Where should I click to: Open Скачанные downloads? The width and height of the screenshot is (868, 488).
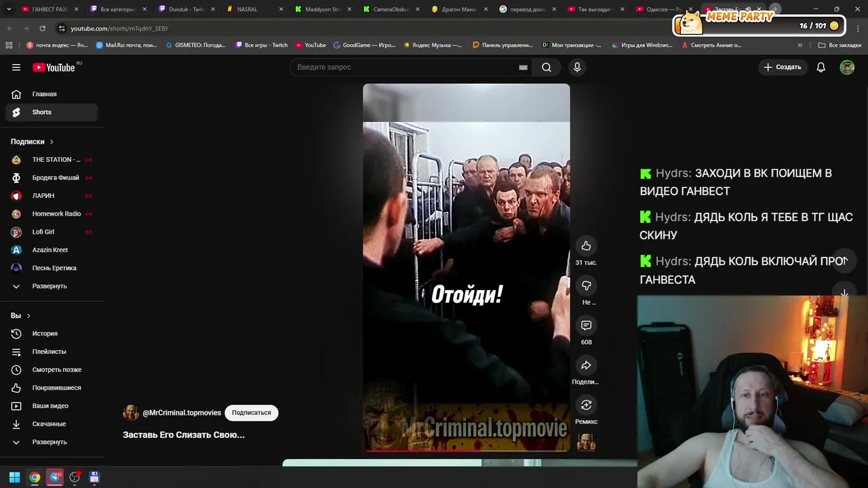point(52,424)
